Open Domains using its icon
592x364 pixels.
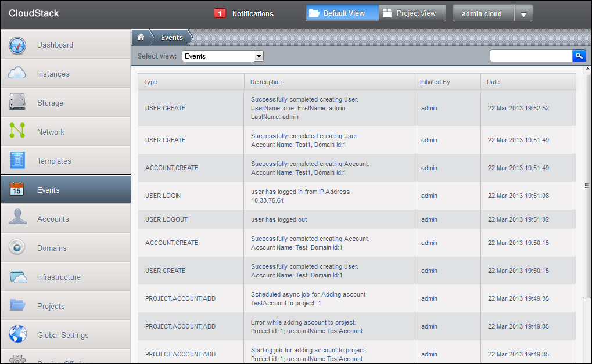[x=17, y=247]
